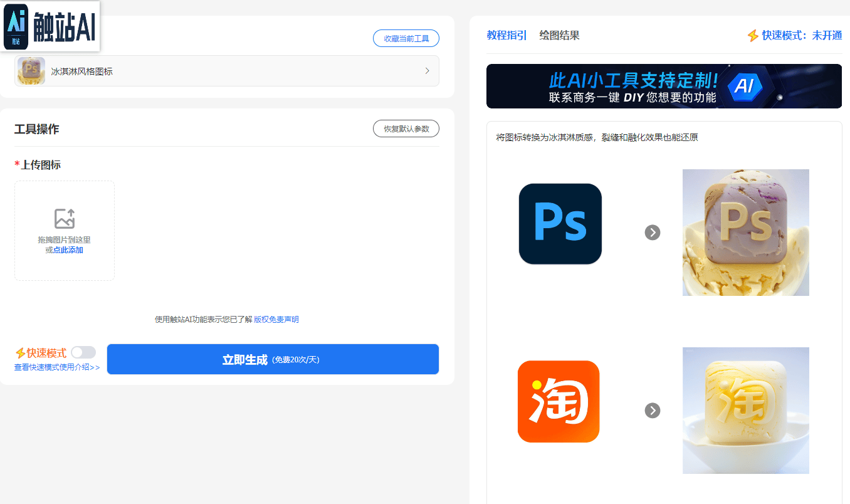Click the 触站AI logo

coord(50,26)
